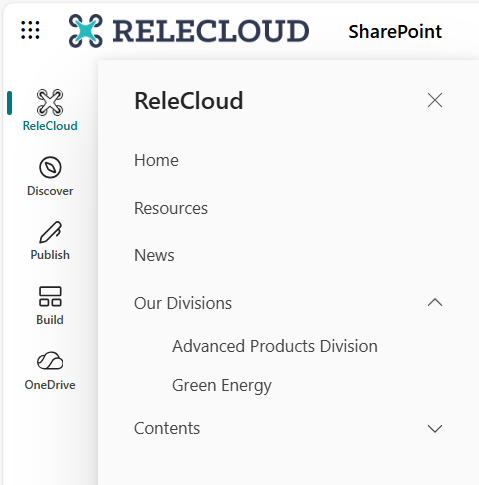Open the Green Energy division link
This screenshot has height=485, width=479.
pos(222,386)
